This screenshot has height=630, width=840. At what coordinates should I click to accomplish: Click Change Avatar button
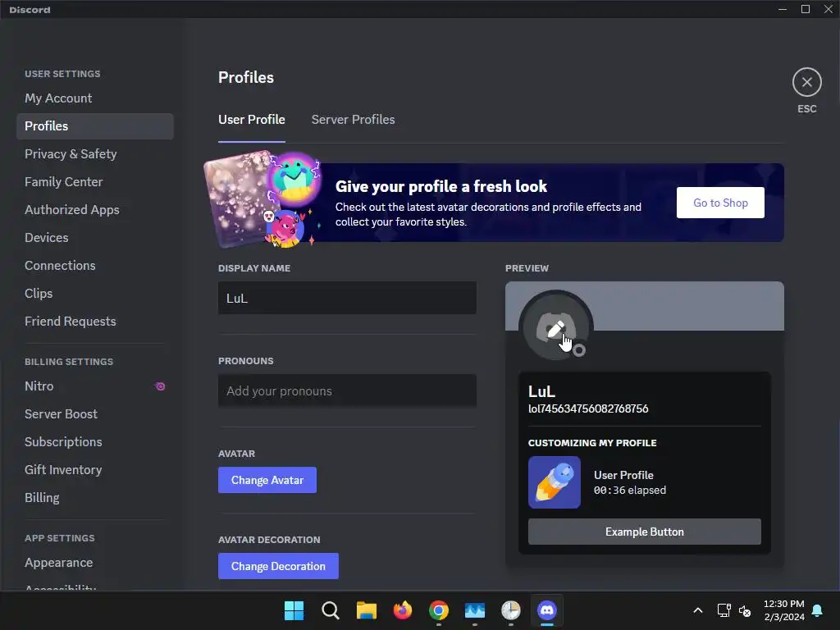point(267,480)
